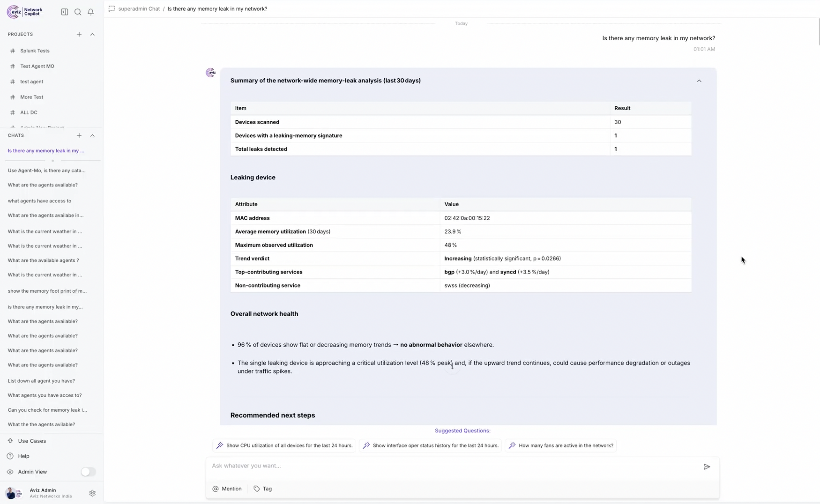Image resolution: width=820 pixels, height=504 pixels.
Task: Open the search icon in the sidebar
Action: 78,12
